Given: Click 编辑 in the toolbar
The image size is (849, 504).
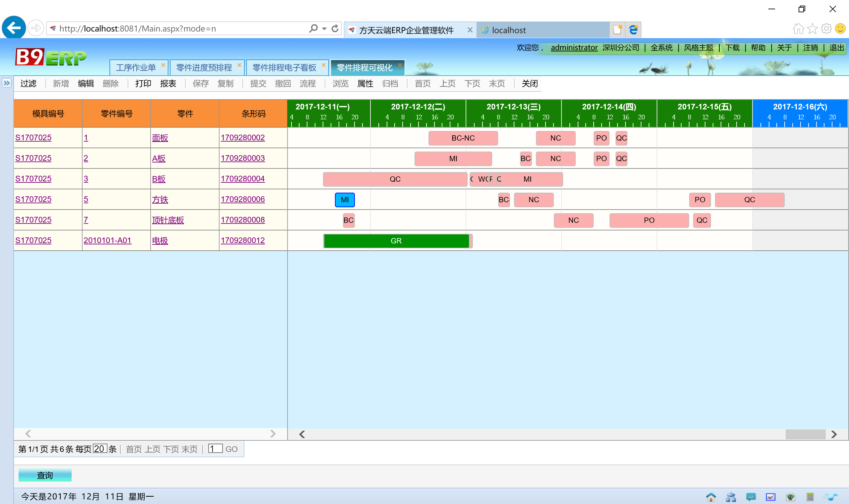Looking at the screenshot, I should 86,84.
